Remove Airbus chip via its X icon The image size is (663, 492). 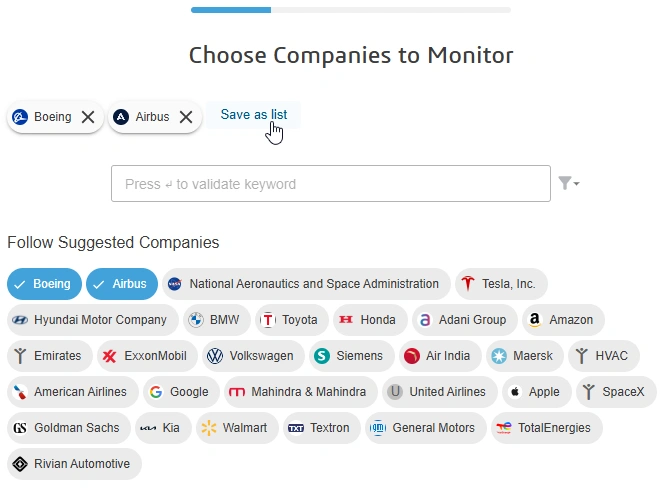[x=186, y=117]
